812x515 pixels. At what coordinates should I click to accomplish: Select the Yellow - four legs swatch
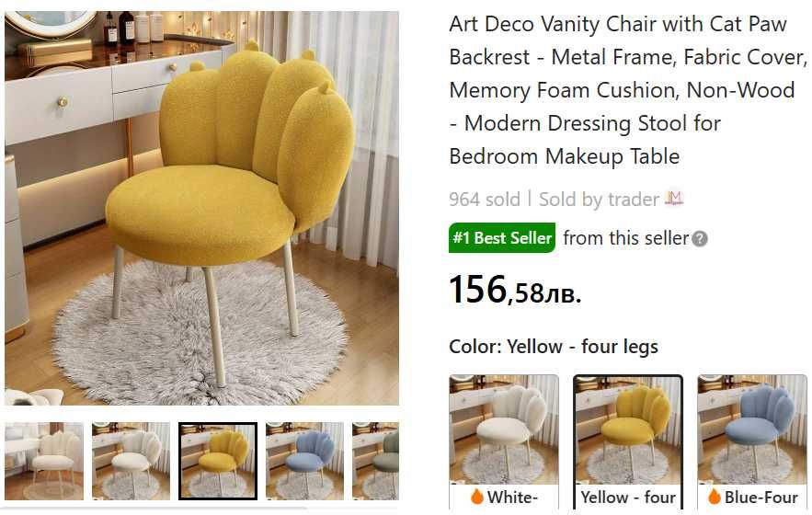click(628, 441)
